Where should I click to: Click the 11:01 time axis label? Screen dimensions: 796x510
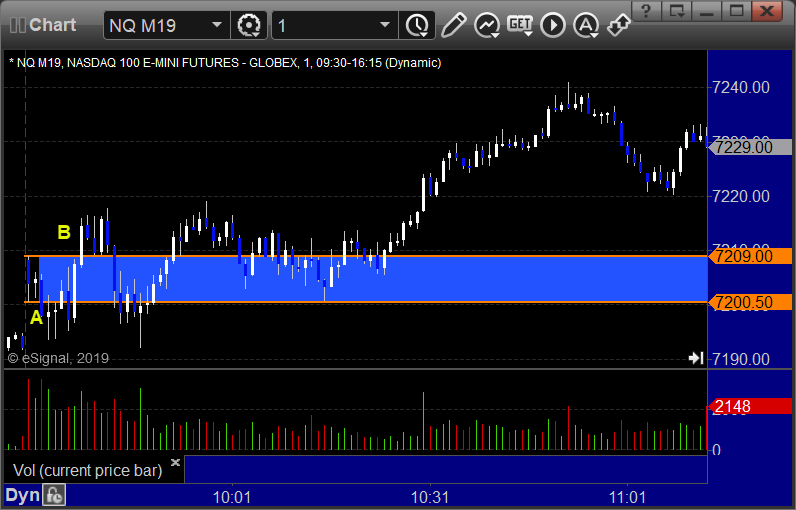pyautogui.click(x=627, y=497)
